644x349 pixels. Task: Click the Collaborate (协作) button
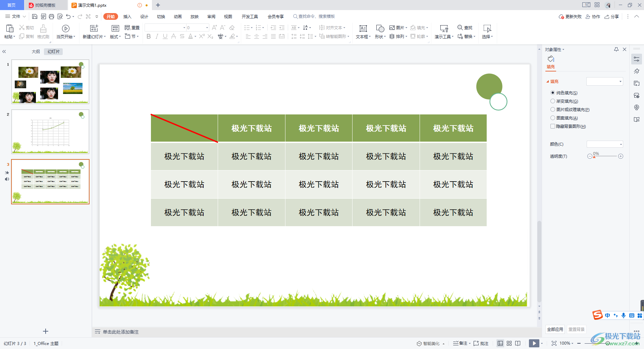click(593, 16)
